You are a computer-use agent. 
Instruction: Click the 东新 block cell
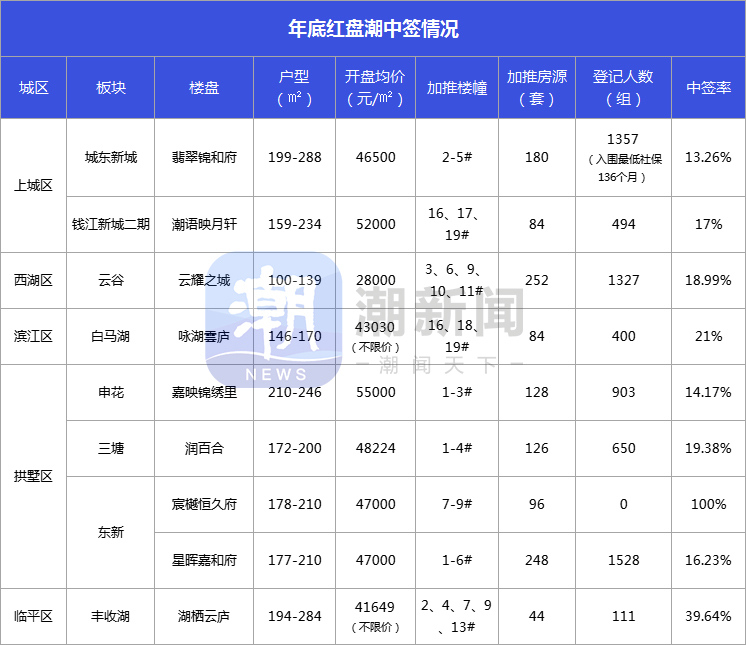(110, 532)
